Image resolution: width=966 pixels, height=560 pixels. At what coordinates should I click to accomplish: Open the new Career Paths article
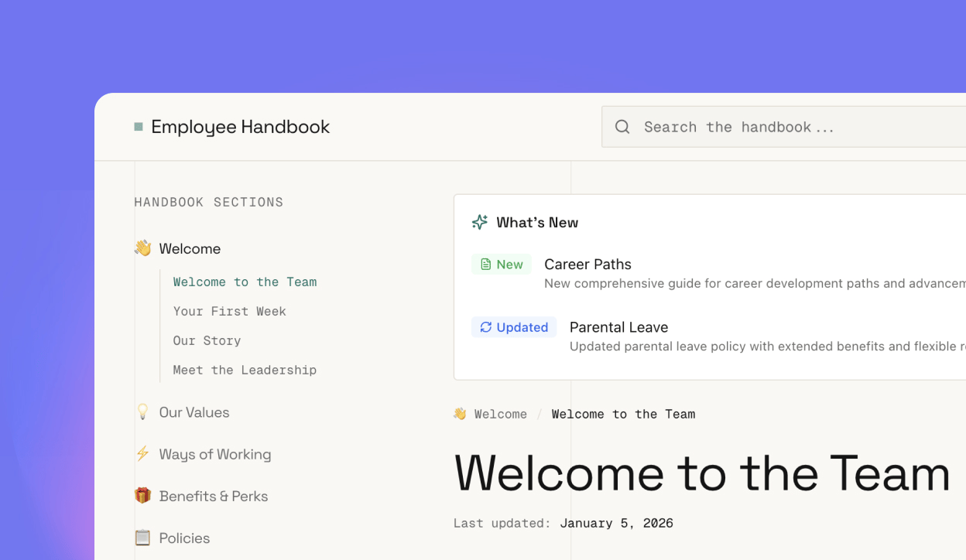pyautogui.click(x=587, y=265)
